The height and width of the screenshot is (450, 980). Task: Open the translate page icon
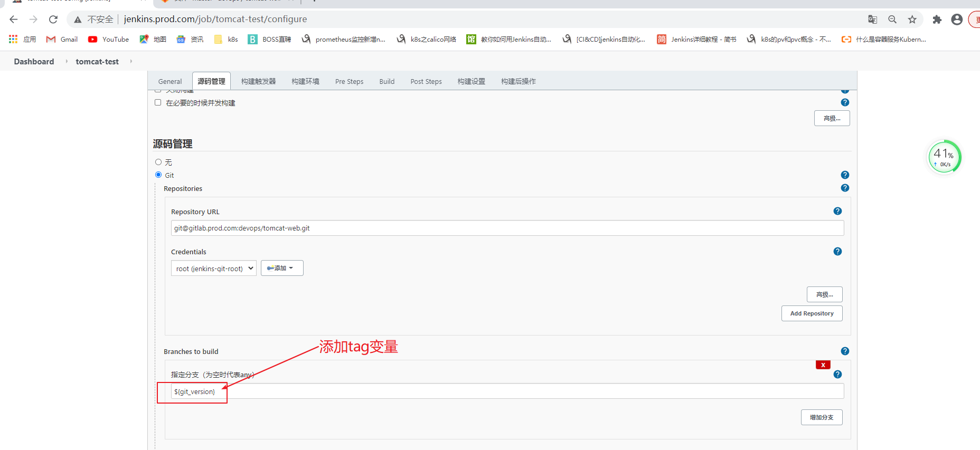click(872, 20)
